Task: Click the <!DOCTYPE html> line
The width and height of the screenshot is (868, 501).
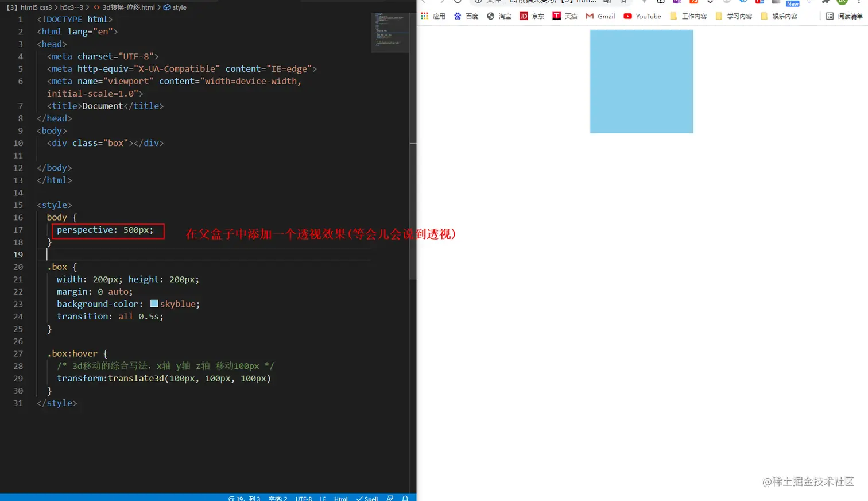Action: 75,19
